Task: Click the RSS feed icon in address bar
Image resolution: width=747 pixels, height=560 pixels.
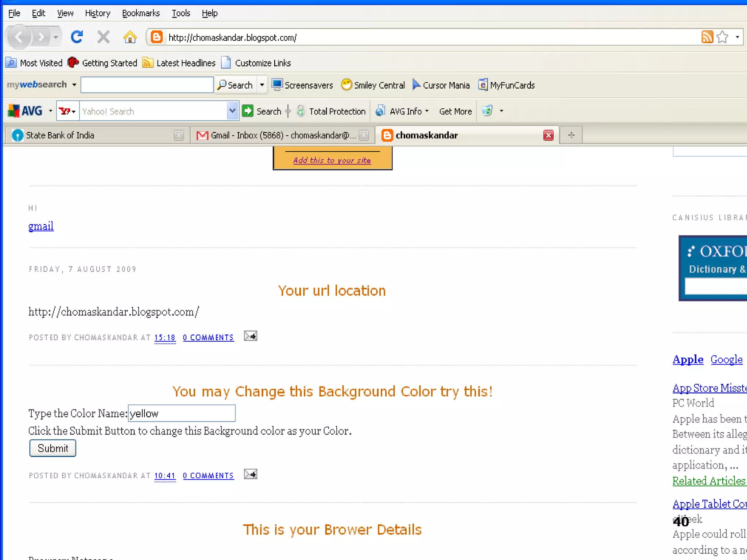Action: click(x=707, y=37)
